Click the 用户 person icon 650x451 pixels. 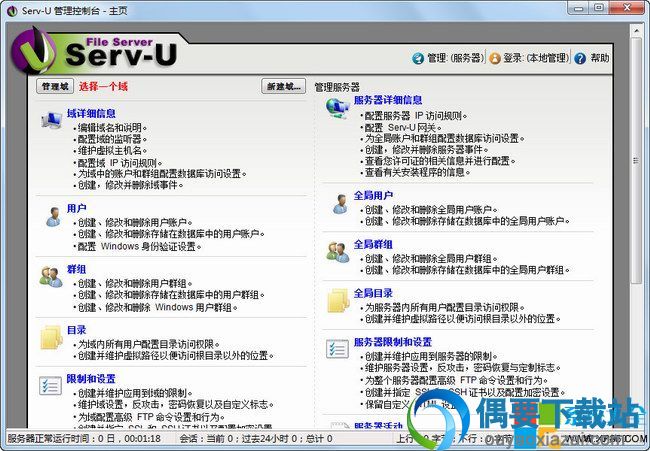[x=53, y=216]
